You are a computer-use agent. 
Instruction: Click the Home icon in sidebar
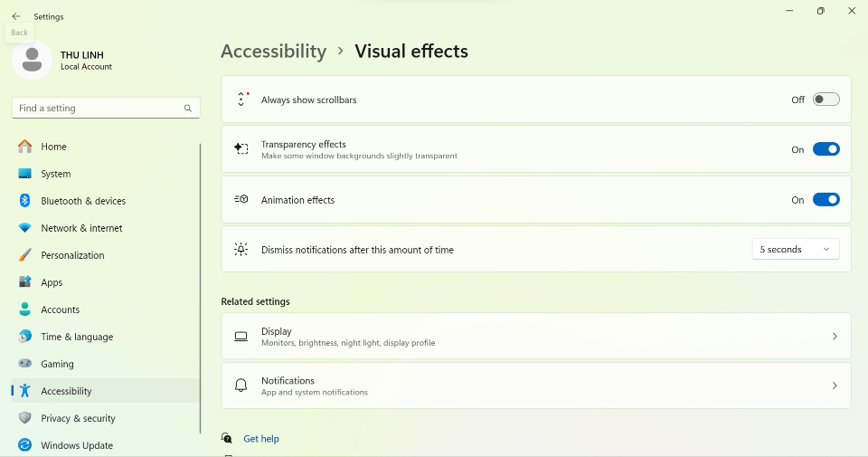pyautogui.click(x=24, y=147)
